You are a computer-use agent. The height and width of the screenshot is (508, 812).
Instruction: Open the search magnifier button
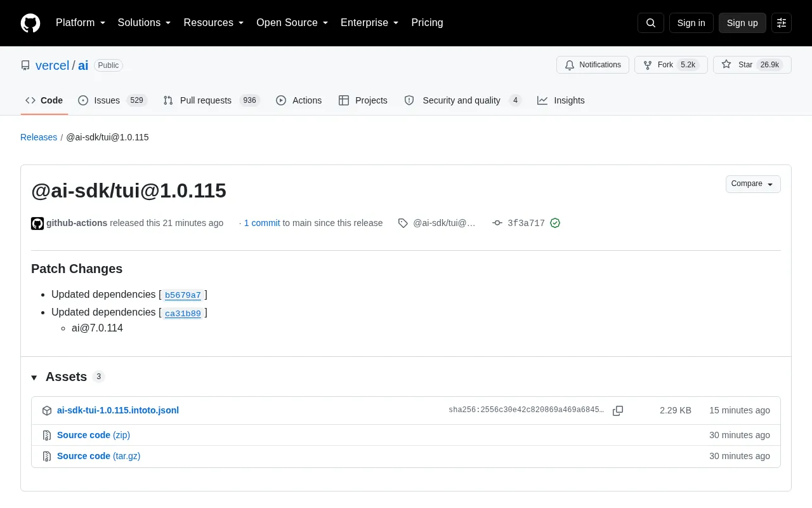pos(651,23)
